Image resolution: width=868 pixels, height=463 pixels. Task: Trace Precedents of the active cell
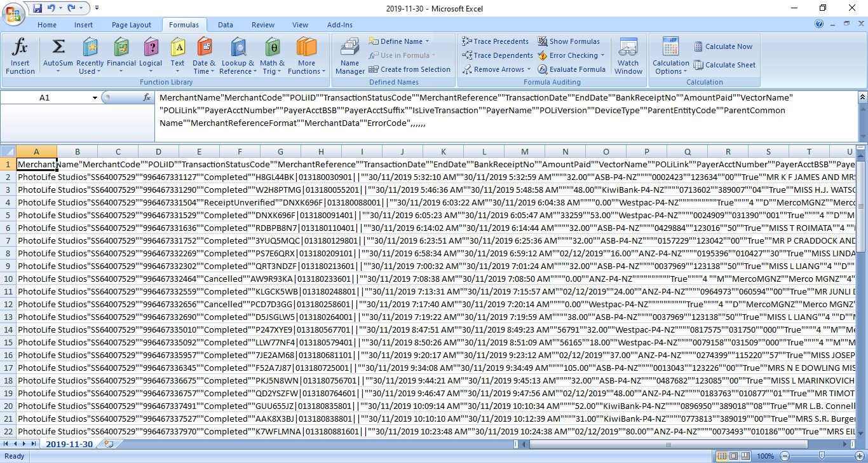click(x=495, y=41)
